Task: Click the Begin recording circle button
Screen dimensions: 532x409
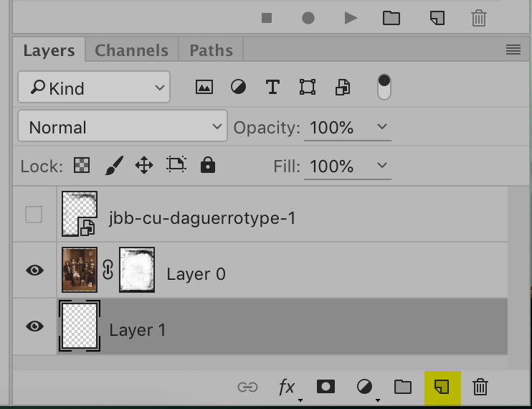Action: [308, 18]
